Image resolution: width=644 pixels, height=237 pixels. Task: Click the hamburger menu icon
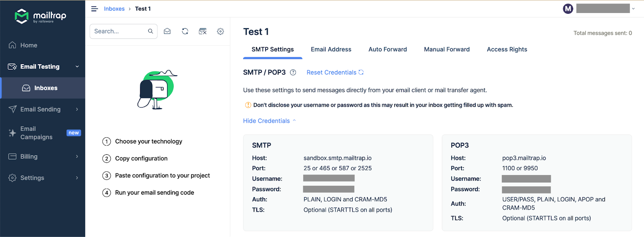pyautogui.click(x=95, y=9)
